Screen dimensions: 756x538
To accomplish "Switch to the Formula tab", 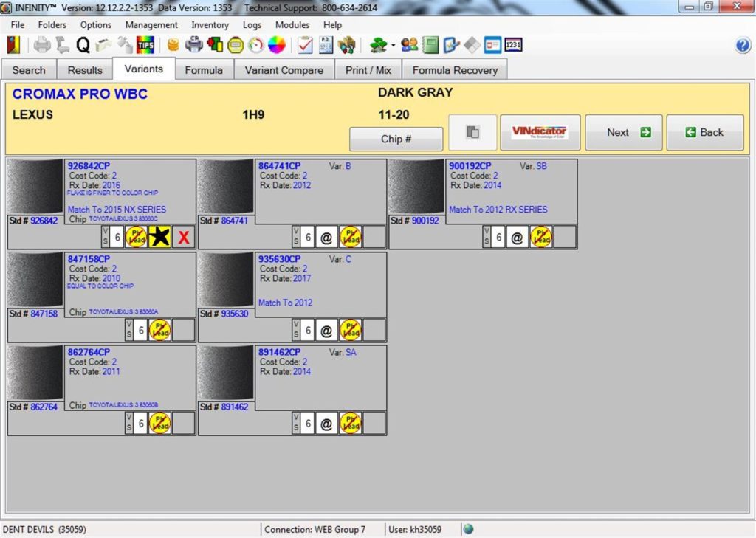I will click(x=204, y=70).
